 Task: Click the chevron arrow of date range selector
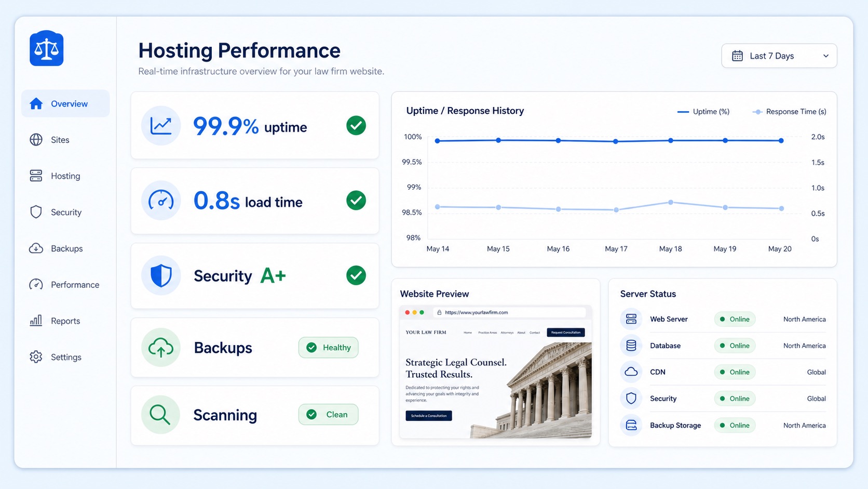[826, 56]
